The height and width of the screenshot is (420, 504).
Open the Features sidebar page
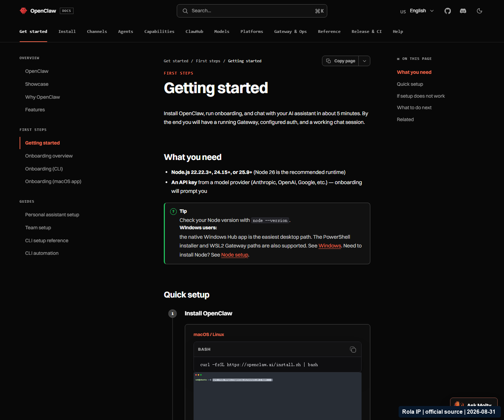[35, 110]
